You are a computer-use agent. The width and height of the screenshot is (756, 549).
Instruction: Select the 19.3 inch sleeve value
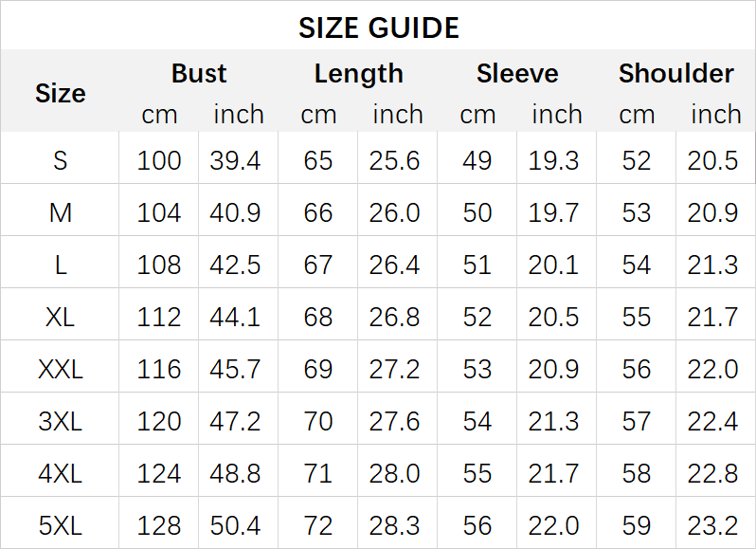[553, 160]
